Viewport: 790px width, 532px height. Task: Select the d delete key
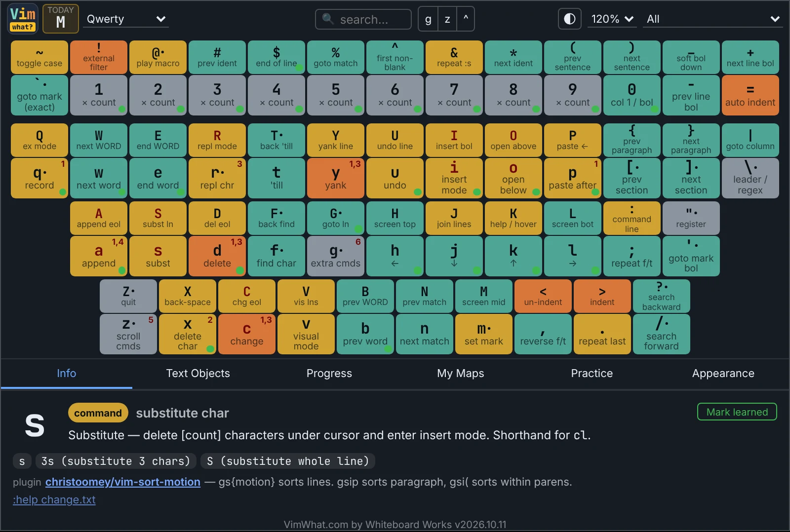(x=217, y=256)
